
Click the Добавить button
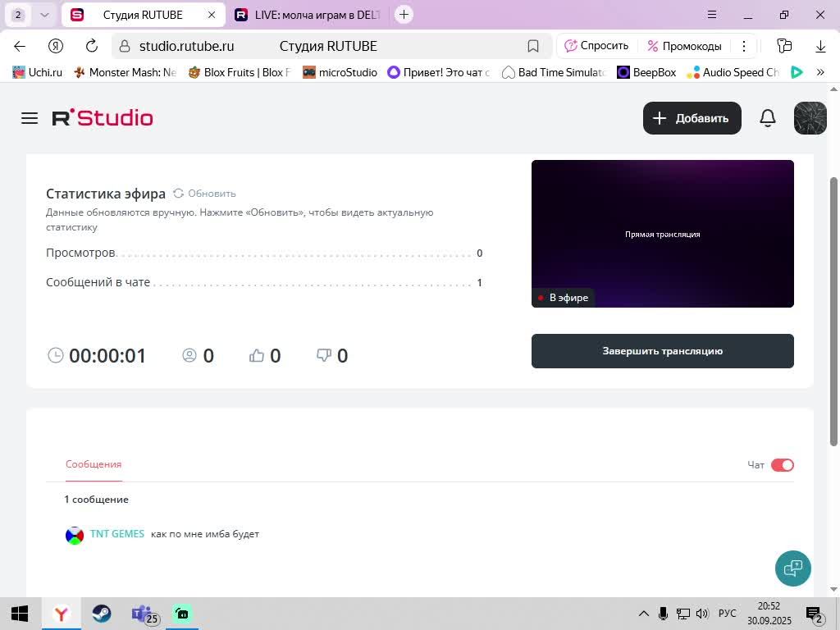click(x=692, y=118)
